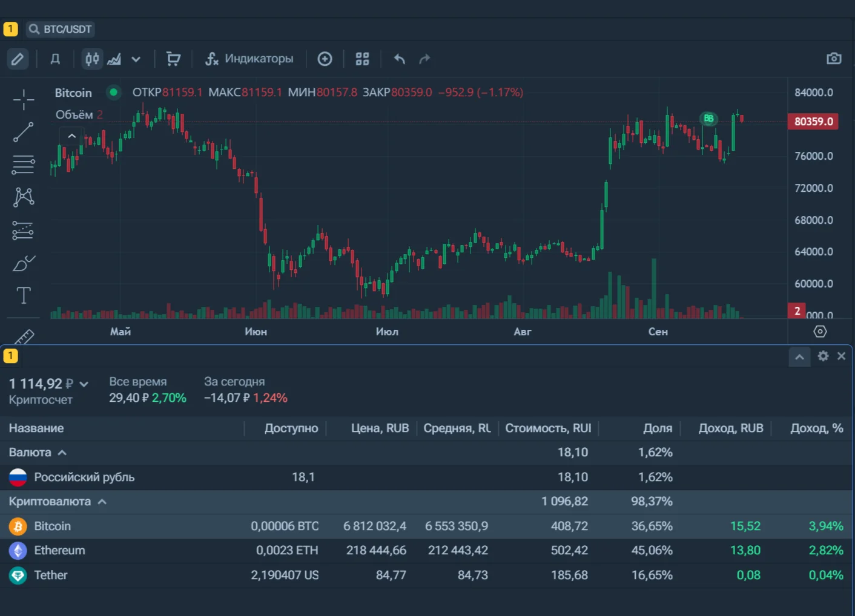Click the yellow group badge beside BTC/USDT
This screenshot has width=855, height=616.
(10, 28)
